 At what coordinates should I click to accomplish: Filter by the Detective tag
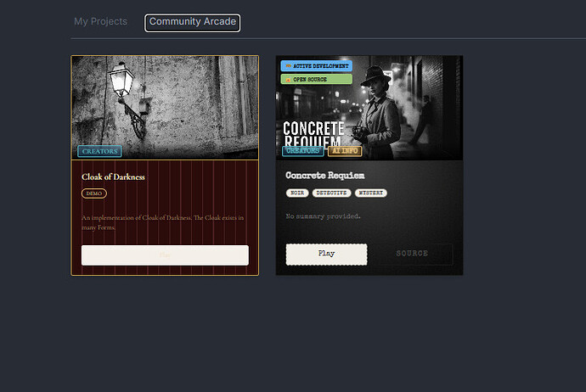pyautogui.click(x=331, y=193)
